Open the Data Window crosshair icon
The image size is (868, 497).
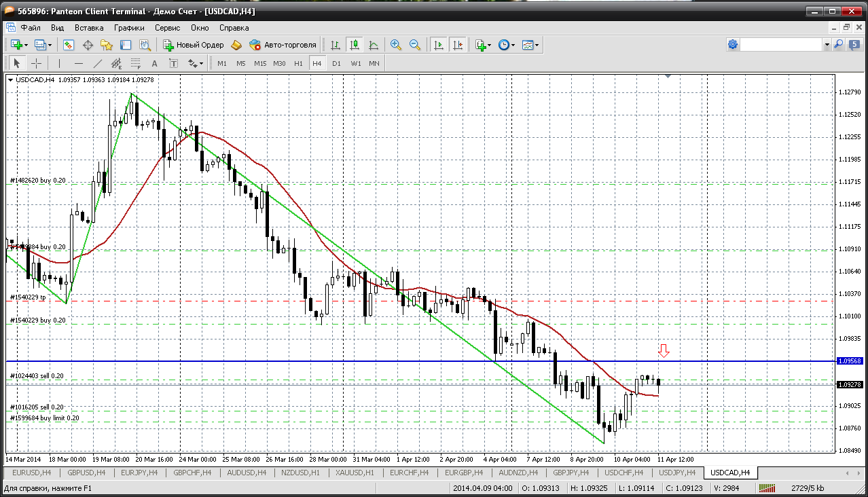pos(88,45)
